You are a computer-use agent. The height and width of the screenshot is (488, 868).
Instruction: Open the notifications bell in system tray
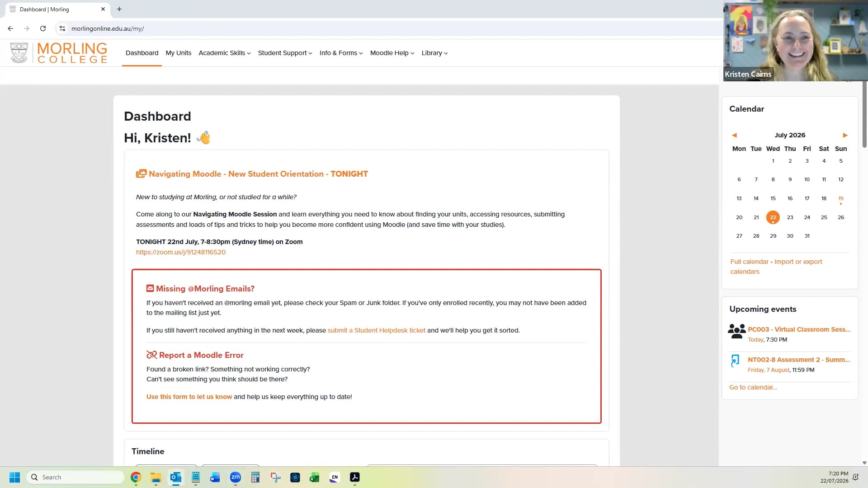click(x=855, y=477)
